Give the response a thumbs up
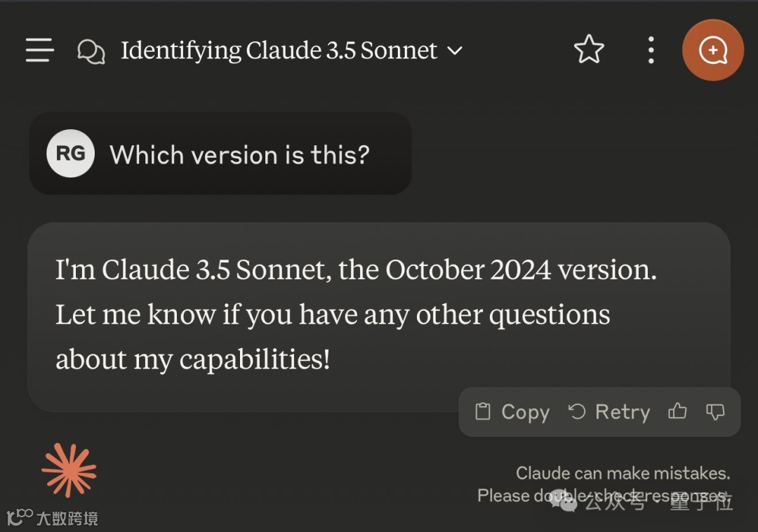 677,411
